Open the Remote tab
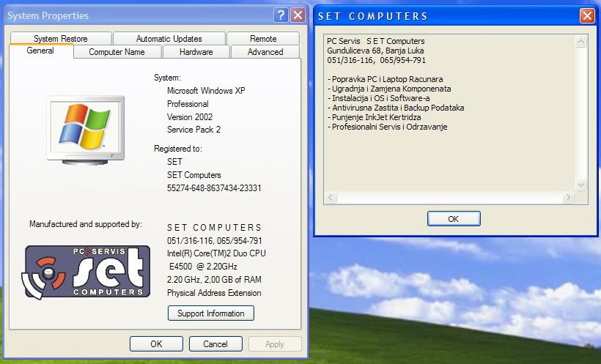601x364 pixels. pyautogui.click(x=263, y=38)
